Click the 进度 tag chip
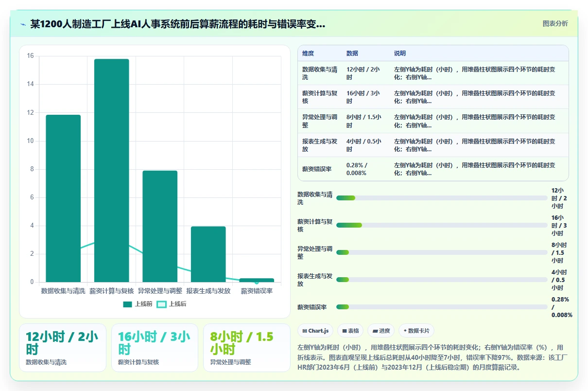The height and width of the screenshot is (391, 588). [x=381, y=331]
